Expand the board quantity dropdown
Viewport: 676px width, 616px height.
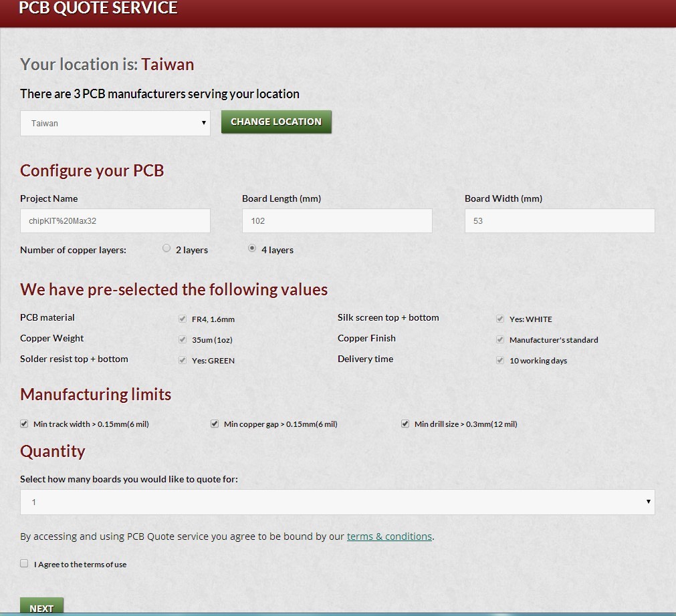pos(337,502)
